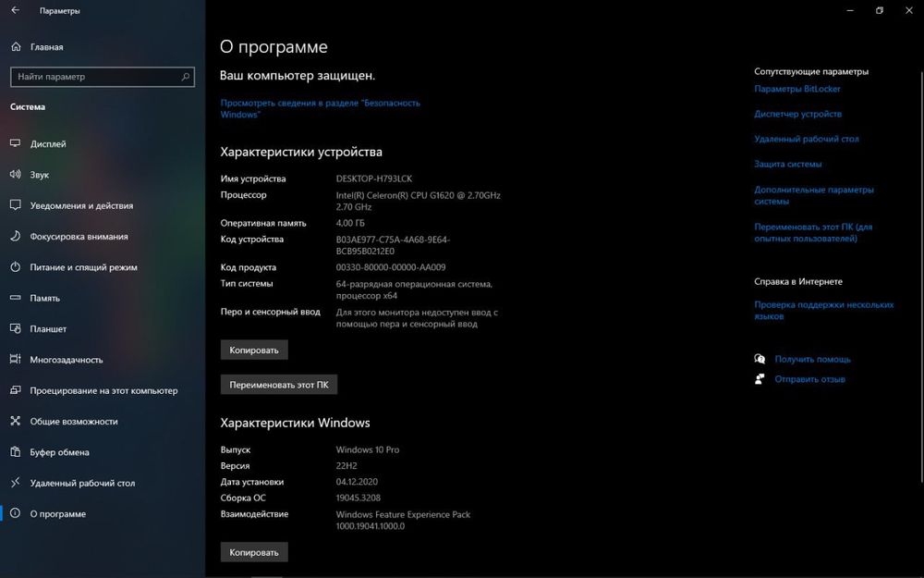
Task: Open Проверка поддержки нескольких языков link
Action: pos(824,310)
